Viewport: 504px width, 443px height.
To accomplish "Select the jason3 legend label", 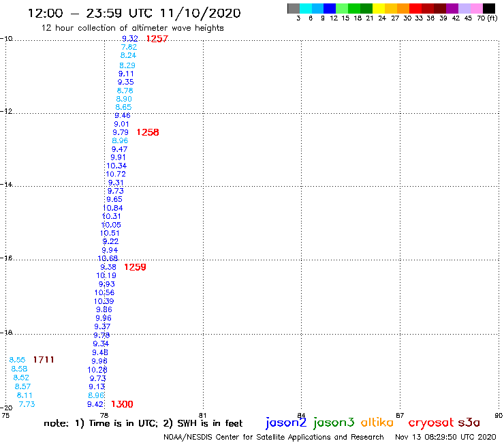I will tap(334, 423).
